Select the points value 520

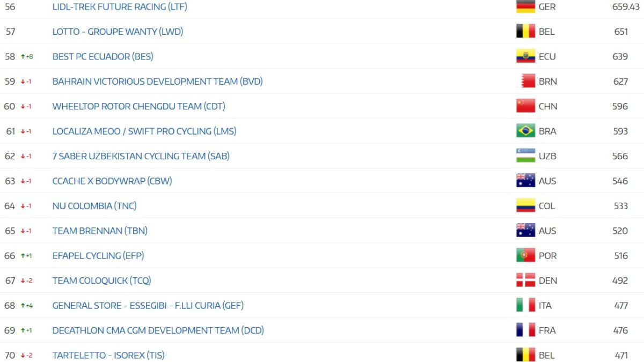point(620,231)
